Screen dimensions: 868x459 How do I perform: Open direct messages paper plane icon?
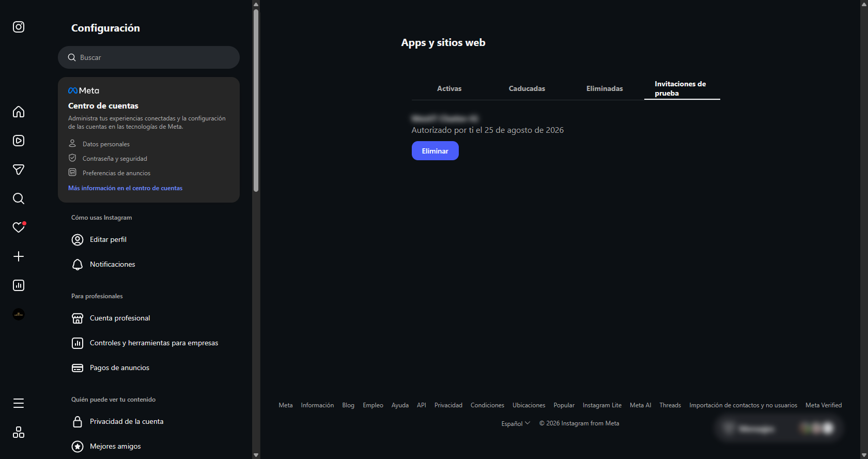point(19,170)
